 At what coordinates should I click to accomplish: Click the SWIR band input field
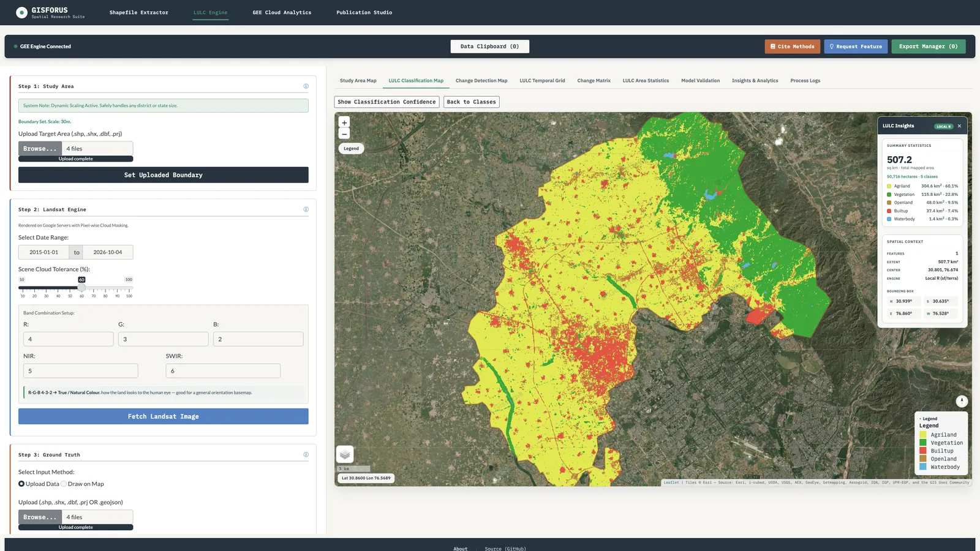click(223, 371)
